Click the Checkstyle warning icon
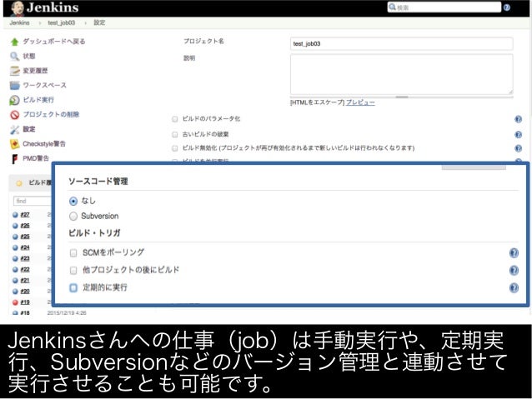 point(14,144)
